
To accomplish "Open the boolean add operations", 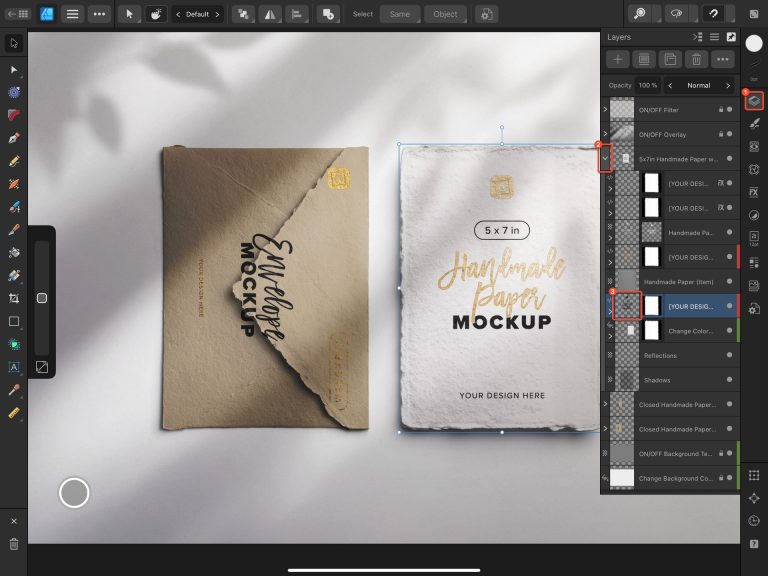I will (328, 14).
